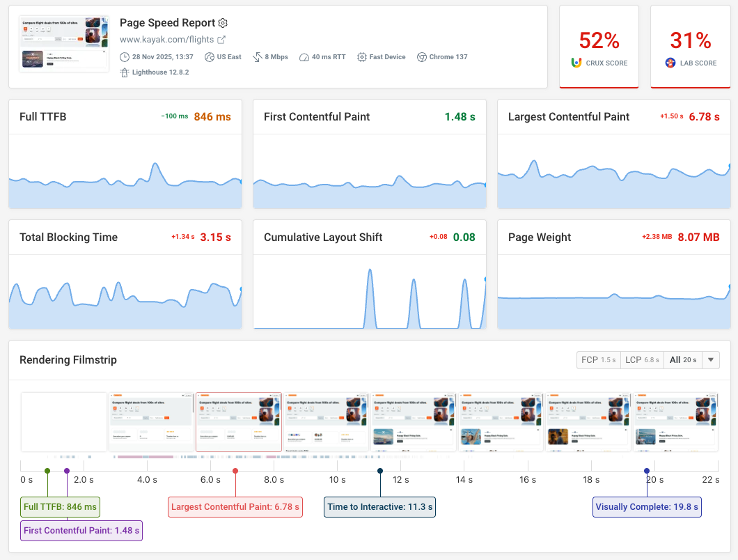Expand the Full TTFB chart card
Viewport: 738px width, 560px height.
point(125,154)
